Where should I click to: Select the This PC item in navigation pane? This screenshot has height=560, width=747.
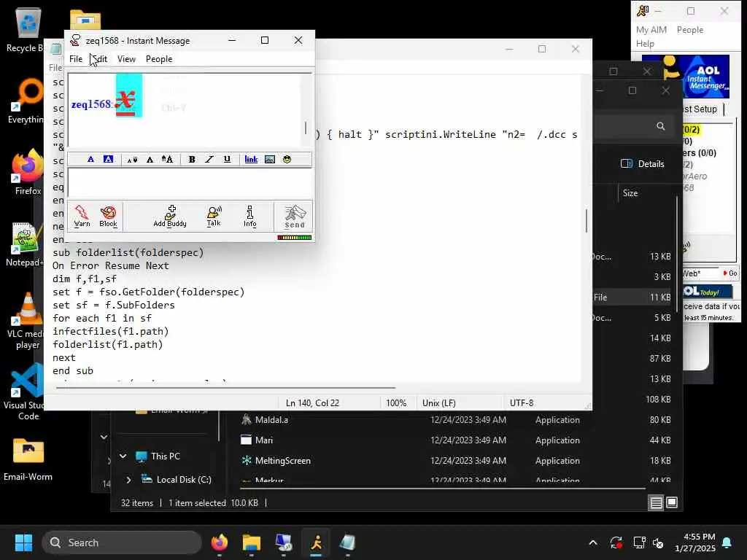pos(158,456)
